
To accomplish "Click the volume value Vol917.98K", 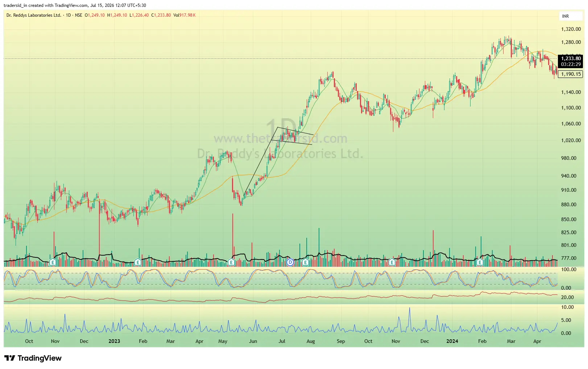I will (185, 15).
